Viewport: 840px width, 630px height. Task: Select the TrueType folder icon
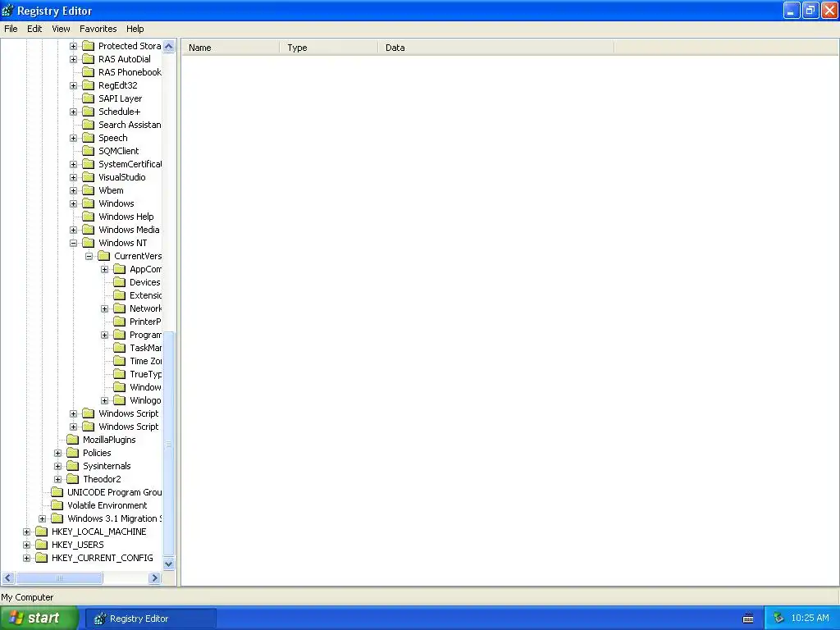point(120,374)
